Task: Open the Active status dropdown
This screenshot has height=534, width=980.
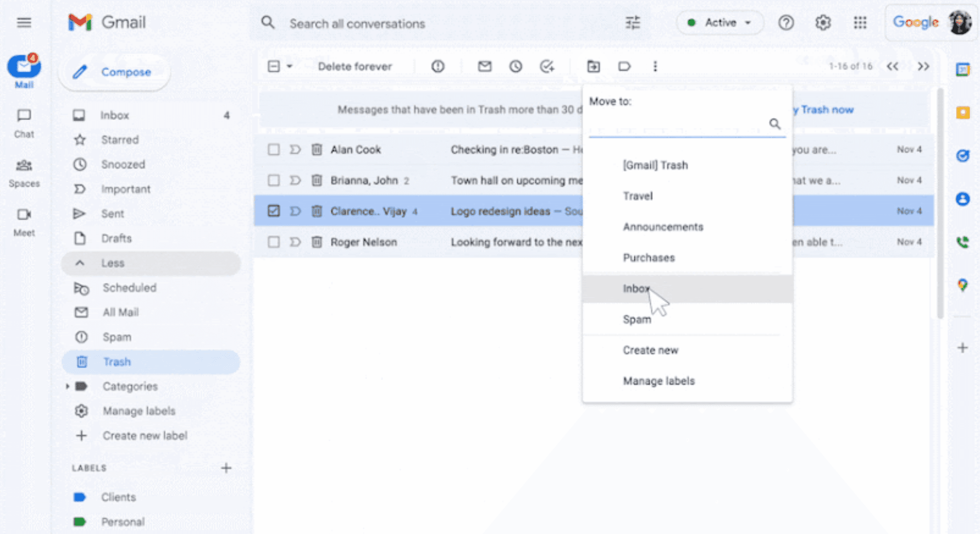Action: 719,22
